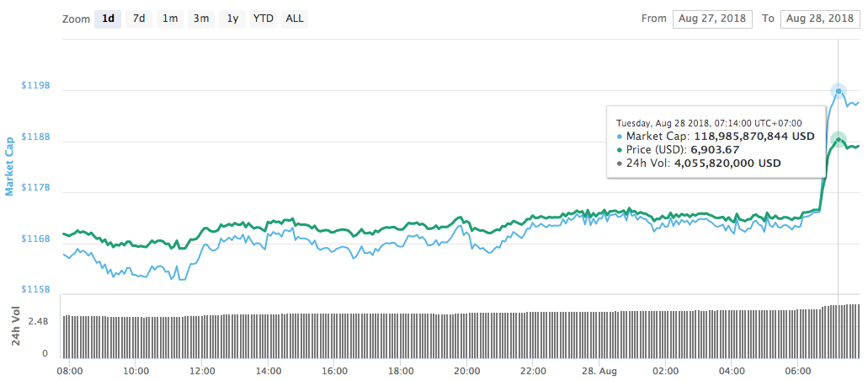Click the 08:00 time label
The image size is (868, 381).
[71, 370]
